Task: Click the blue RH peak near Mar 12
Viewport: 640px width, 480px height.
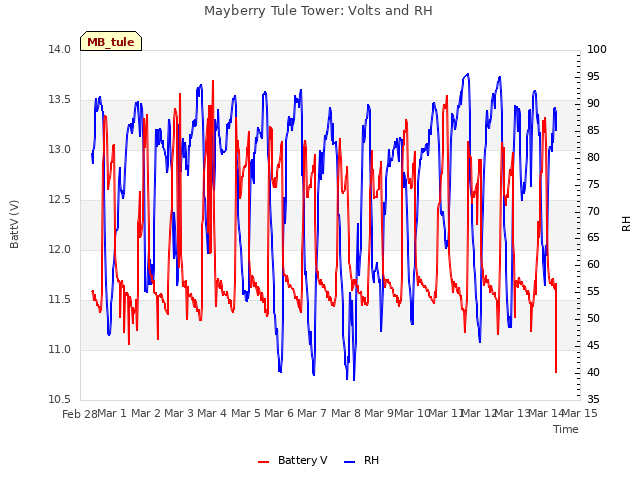Action: [468, 74]
